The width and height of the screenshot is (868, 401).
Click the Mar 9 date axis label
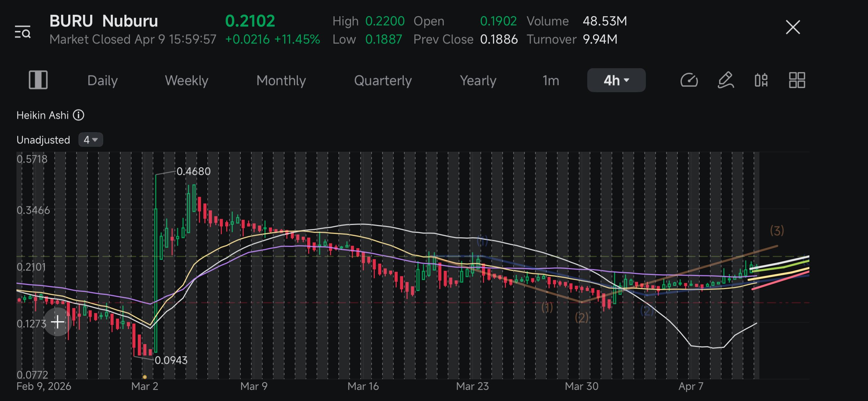pos(254,386)
